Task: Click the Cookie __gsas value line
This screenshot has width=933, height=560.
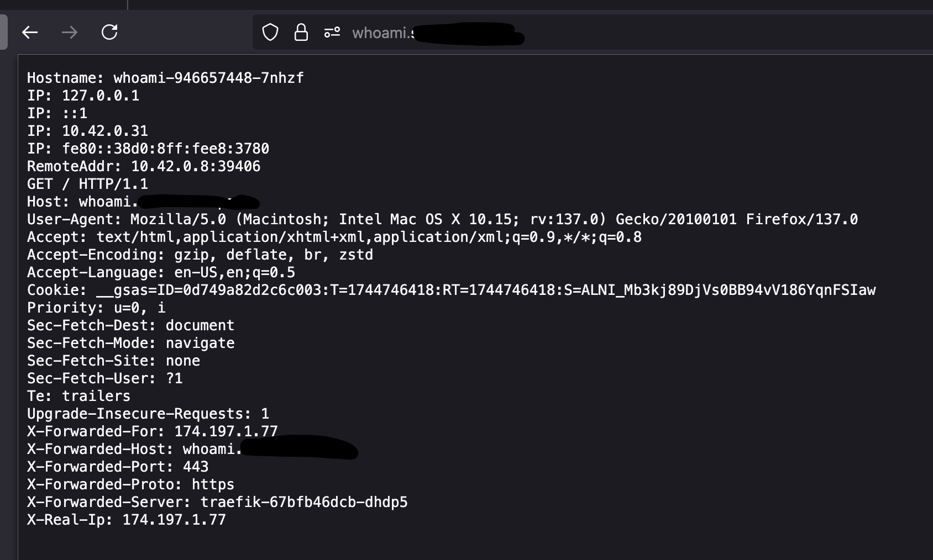Action: (451, 290)
